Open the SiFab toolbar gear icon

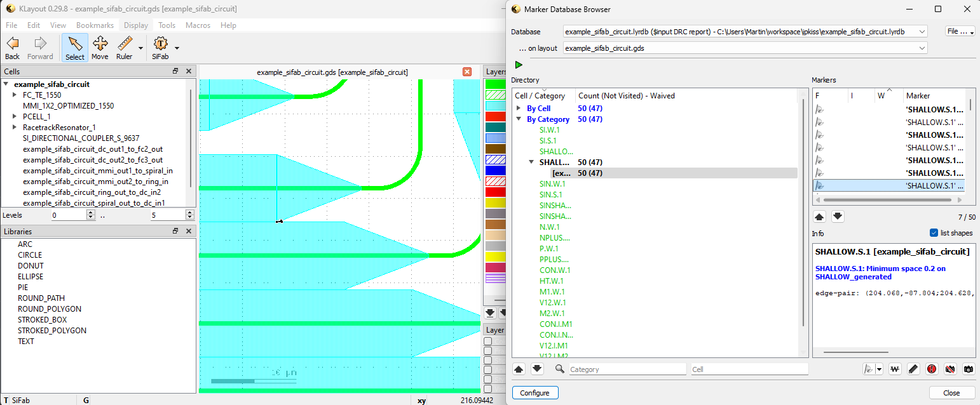(160, 48)
